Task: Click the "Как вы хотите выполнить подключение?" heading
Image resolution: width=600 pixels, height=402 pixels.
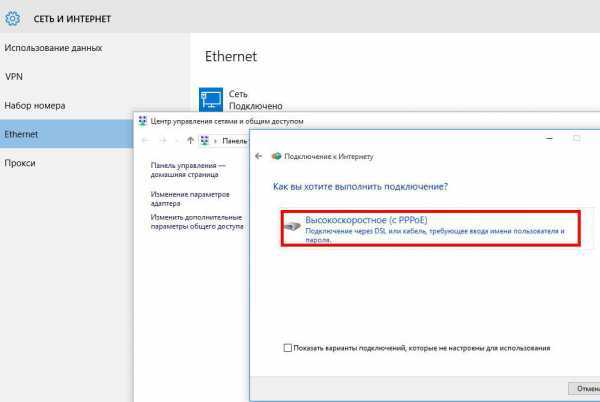Action: [x=360, y=187]
